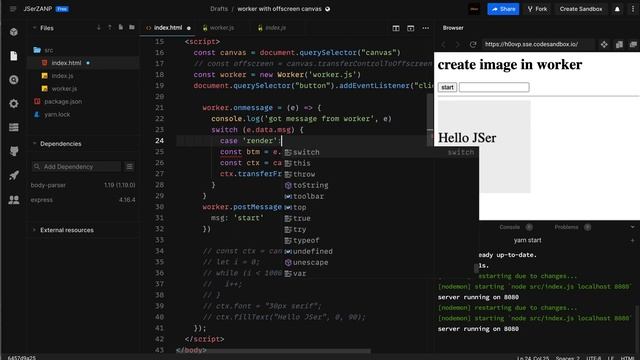Open yarn.lock in file tree
This screenshot has width=640, height=360.
click(57, 115)
